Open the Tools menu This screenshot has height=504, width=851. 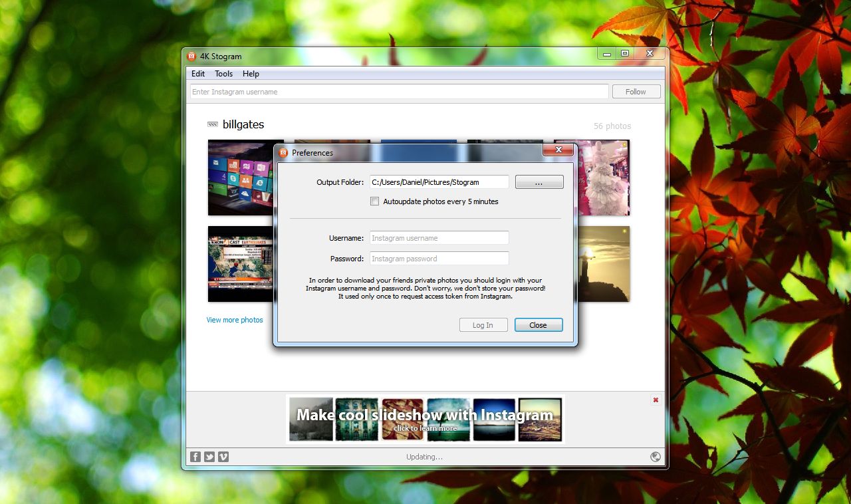[223, 74]
